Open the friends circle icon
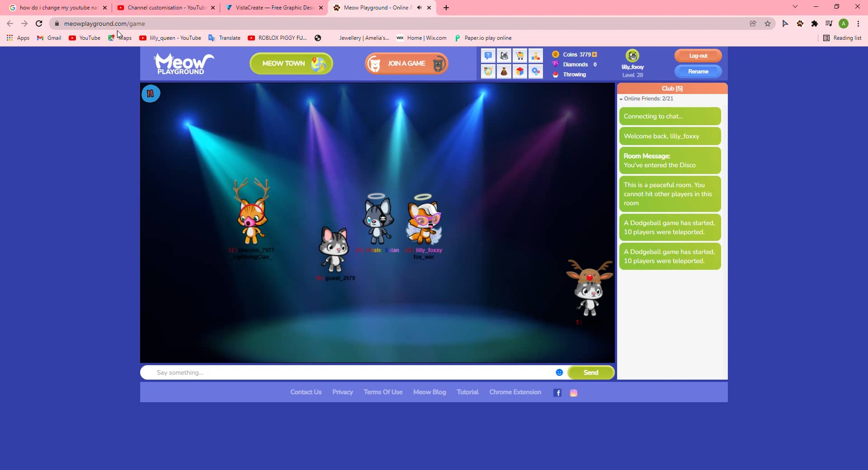The image size is (868, 470). pyautogui.click(x=488, y=71)
